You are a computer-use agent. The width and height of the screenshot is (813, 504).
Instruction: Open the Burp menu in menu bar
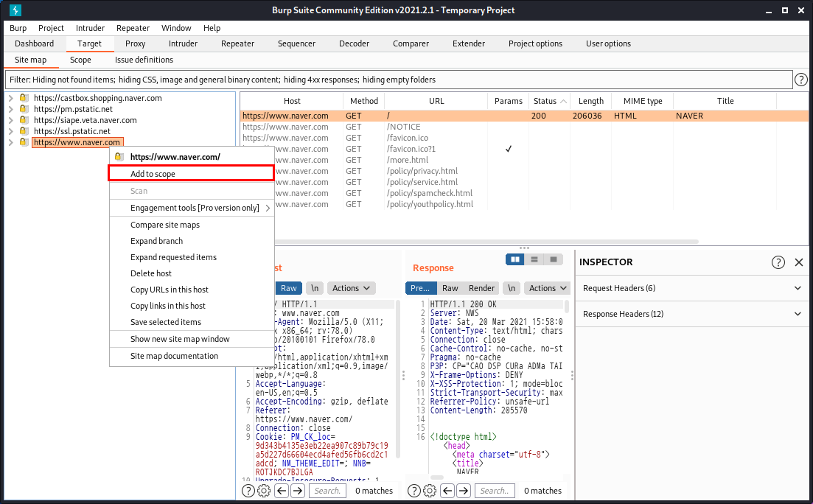click(x=18, y=28)
